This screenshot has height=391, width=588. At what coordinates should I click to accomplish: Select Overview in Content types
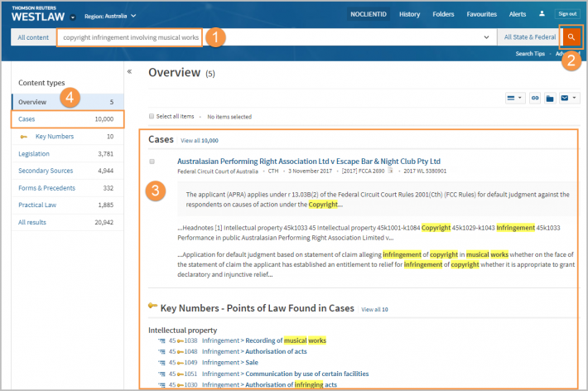pyautogui.click(x=68, y=102)
